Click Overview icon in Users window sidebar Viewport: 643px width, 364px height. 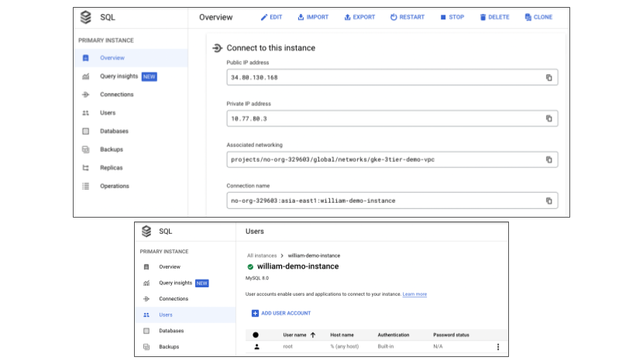point(146,267)
